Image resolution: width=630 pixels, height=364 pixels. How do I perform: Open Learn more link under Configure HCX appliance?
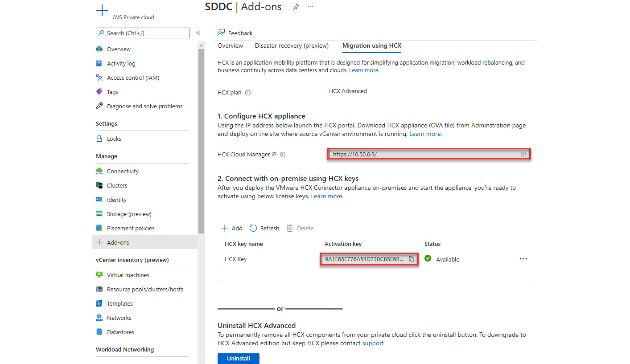click(x=424, y=134)
